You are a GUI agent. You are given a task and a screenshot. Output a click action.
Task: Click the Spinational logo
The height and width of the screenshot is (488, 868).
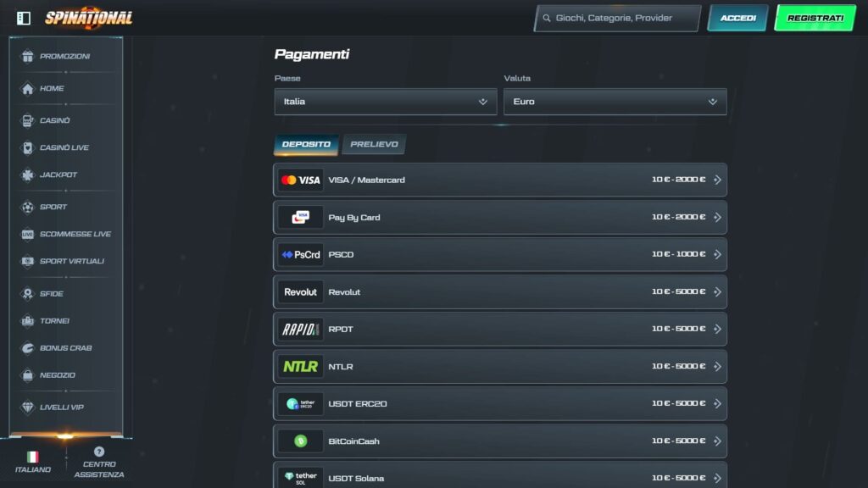[88, 19]
